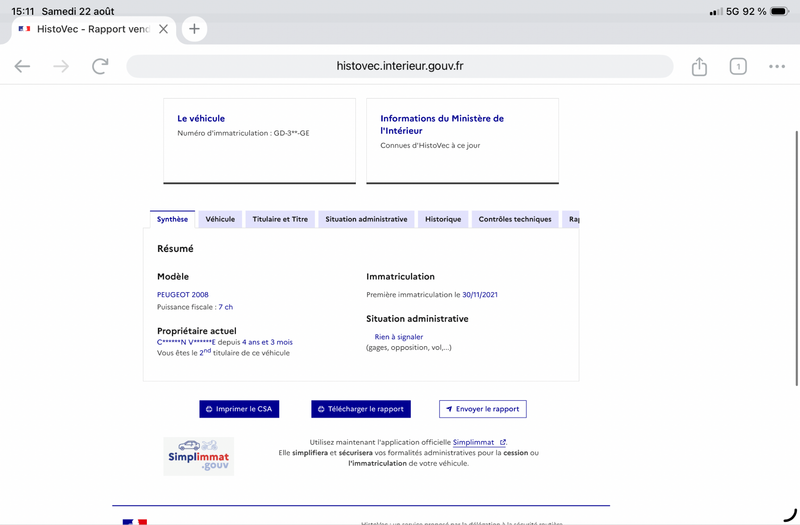Image resolution: width=800 pixels, height=525 pixels.
Task: Open the Simplimmat external link
Action: [479, 442]
